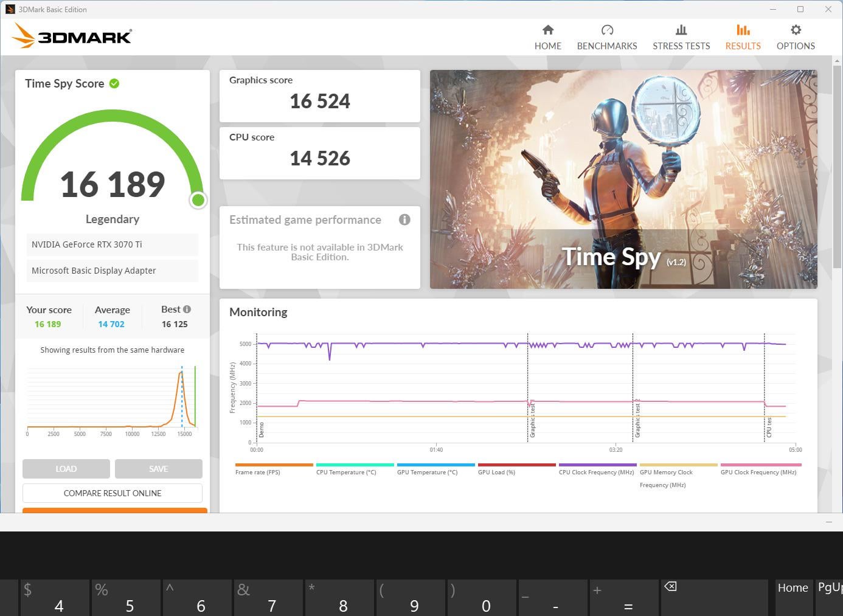Select the NVIDIA GeForce RTX 3070 Ti entry

coord(113,244)
